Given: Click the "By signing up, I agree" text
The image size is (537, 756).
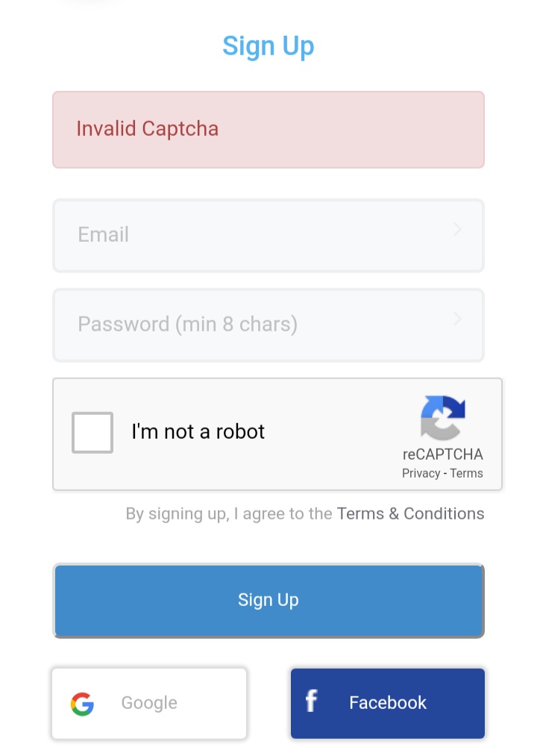Looking at the screenshot, I should point(228,513).
